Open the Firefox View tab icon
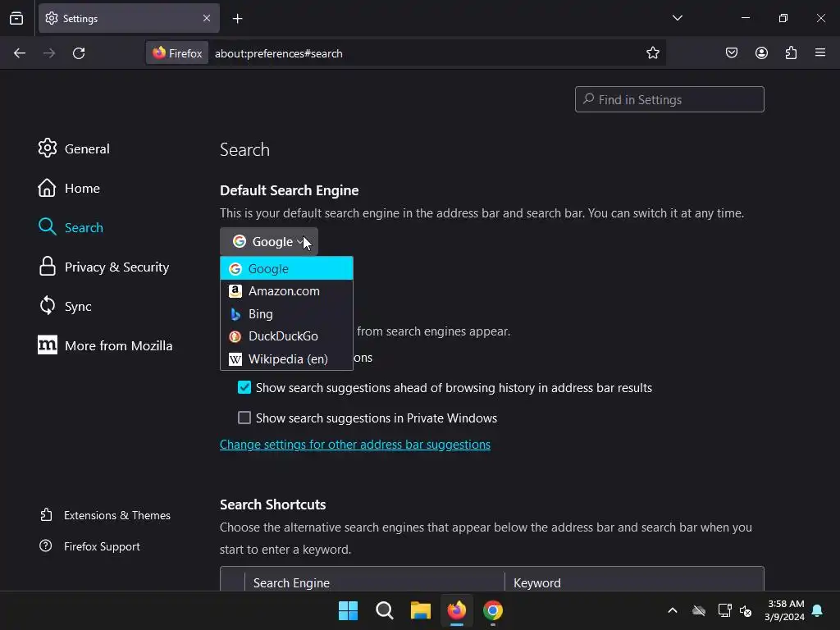Image resolution: width=840 pixels, height=630 pixels. [16, 18]
